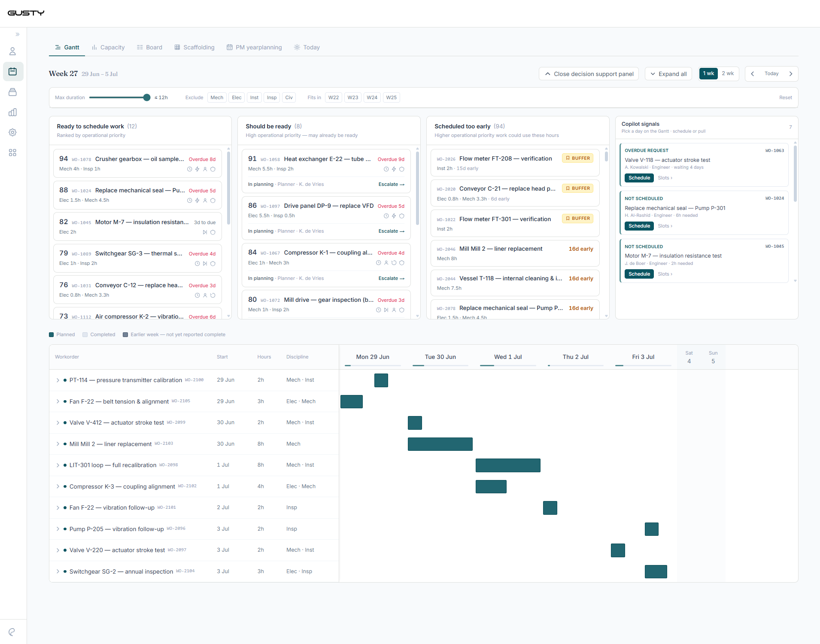Open the user profile sidebar icon
The height and width of the screenshot is (644, 820).
tap(13, 52)
